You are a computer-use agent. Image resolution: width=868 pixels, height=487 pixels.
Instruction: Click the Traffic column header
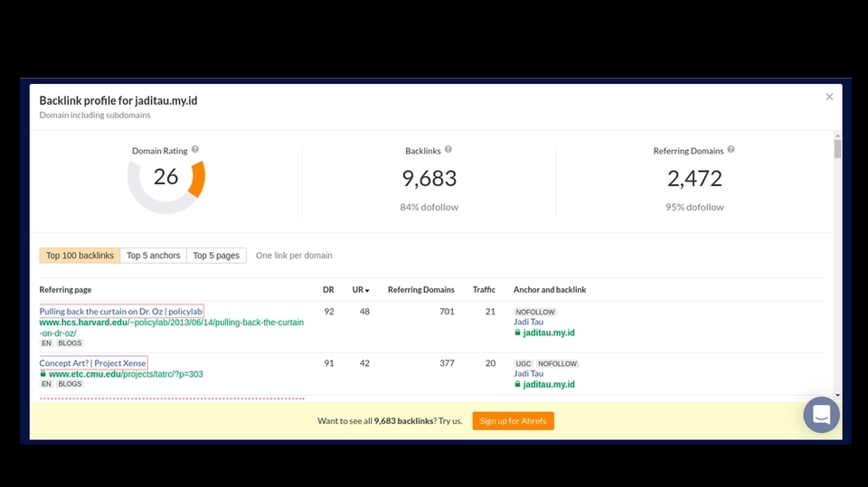click(x=484, y=289)
